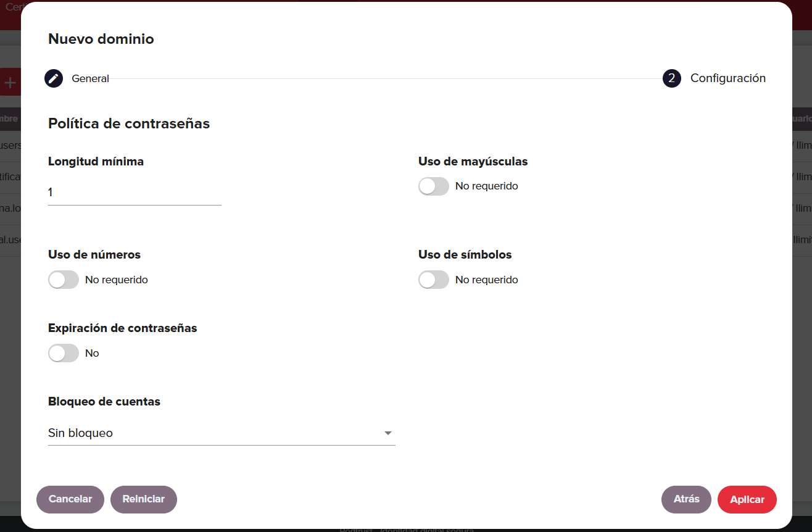Image resolution: width=812 pixels, height=532 pixels.
Task: Apply settings with the Aplicar button
Action: [x=747, y=499]
